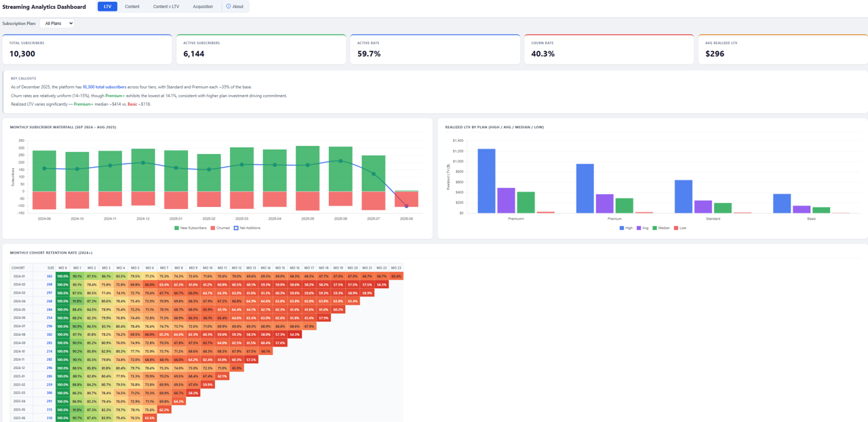Hide the Churned series via legend

220,228
